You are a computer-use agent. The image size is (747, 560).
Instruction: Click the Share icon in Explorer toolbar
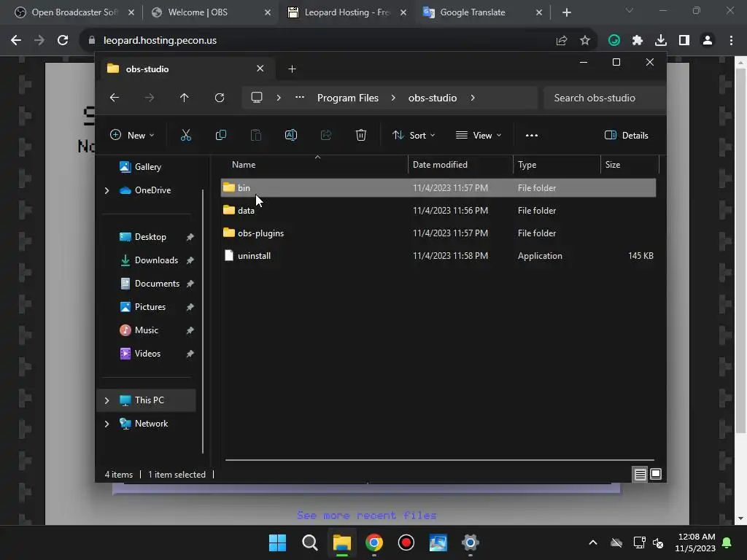326,135
